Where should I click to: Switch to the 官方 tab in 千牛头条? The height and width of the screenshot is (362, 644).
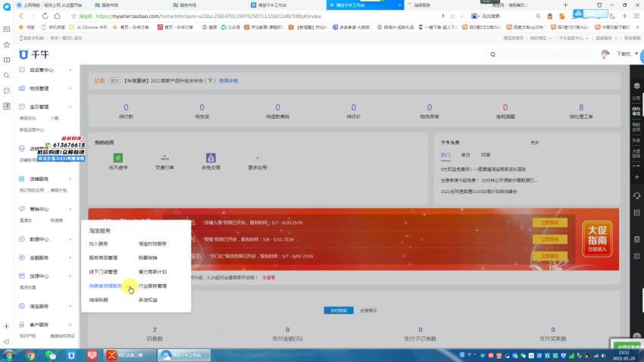[x=465, y=154]
